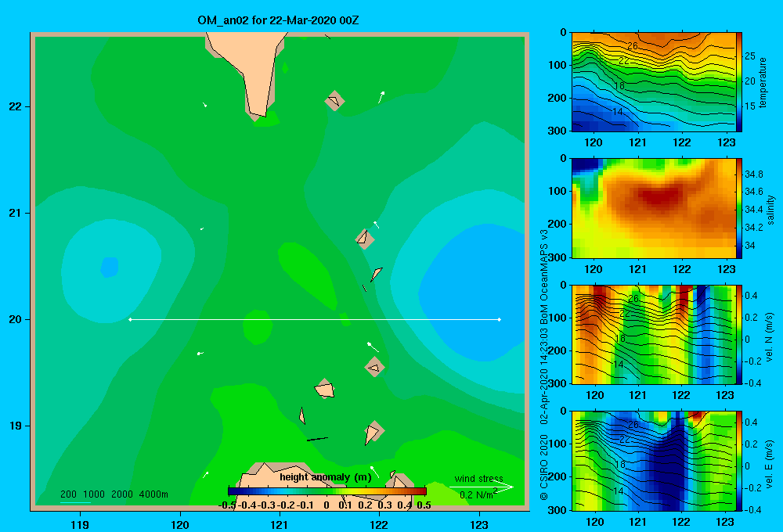Open the northward velocity section panel

tap(653, 334)
